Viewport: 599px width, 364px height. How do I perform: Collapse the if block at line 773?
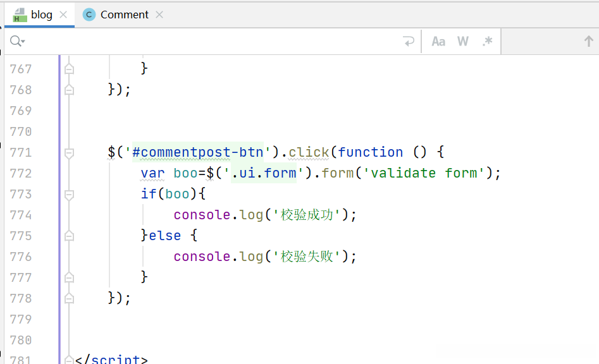69,195
